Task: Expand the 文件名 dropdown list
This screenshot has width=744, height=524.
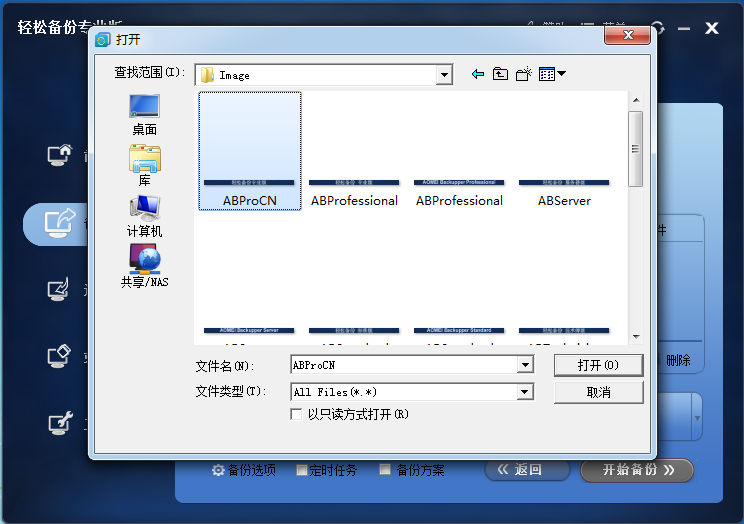Action: (x=525, y=366)
